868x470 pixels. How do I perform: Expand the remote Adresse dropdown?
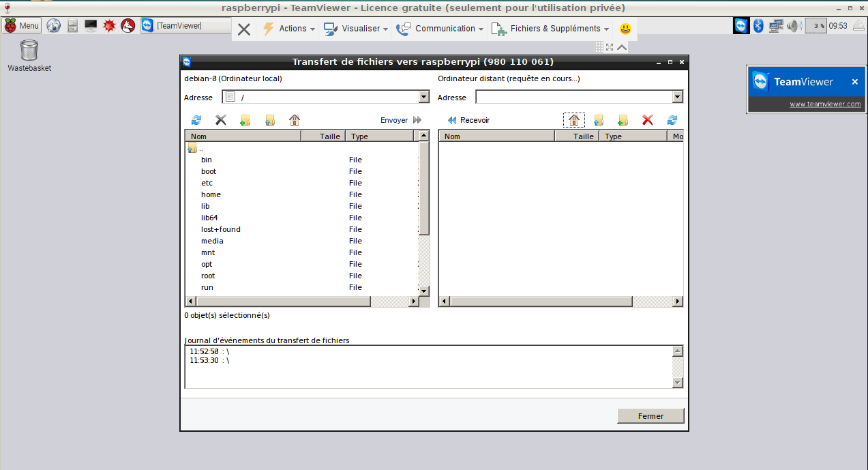pyautogui.click(x=678, y=97)
